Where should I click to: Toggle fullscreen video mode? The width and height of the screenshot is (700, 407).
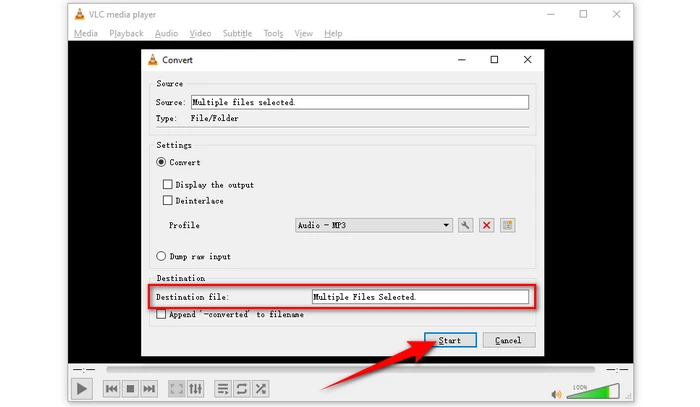(x=177, y=388)
